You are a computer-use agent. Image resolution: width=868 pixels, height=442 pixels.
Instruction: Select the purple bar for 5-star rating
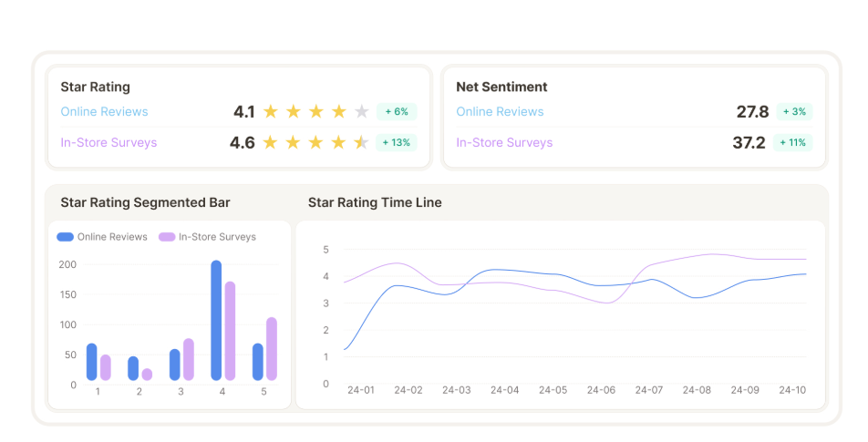(x=272, y=348)
